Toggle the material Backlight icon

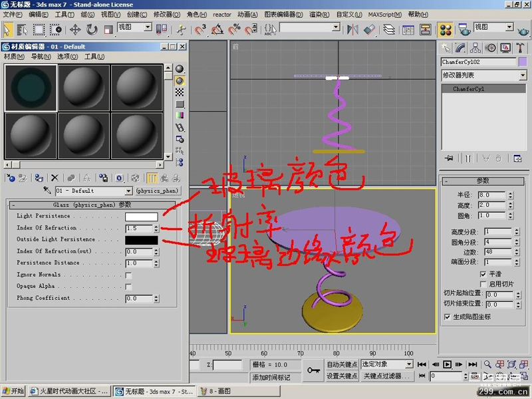pyautogui.click(x=180, y=80)
